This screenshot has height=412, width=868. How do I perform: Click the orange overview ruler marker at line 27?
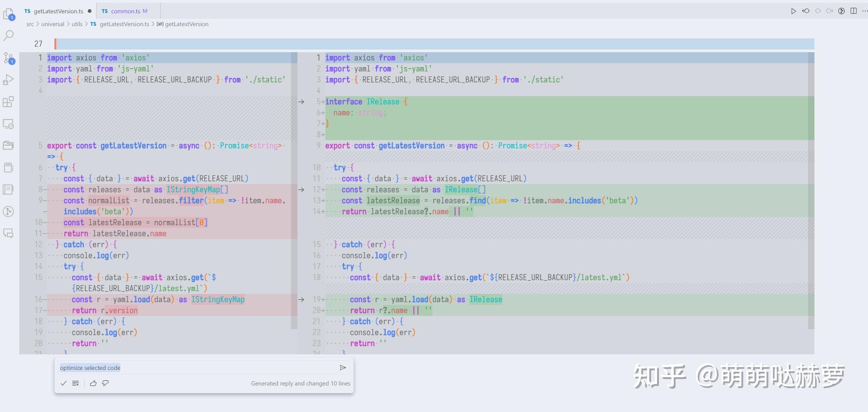click(55, 43)
